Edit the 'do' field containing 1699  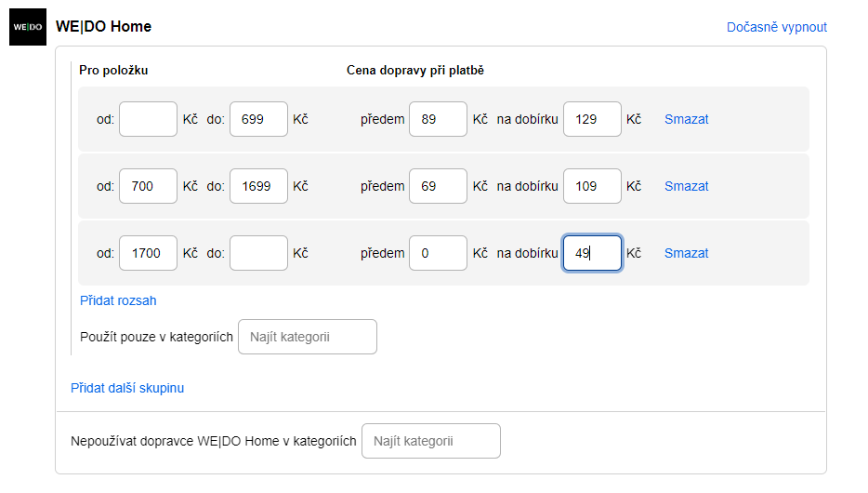258,186
